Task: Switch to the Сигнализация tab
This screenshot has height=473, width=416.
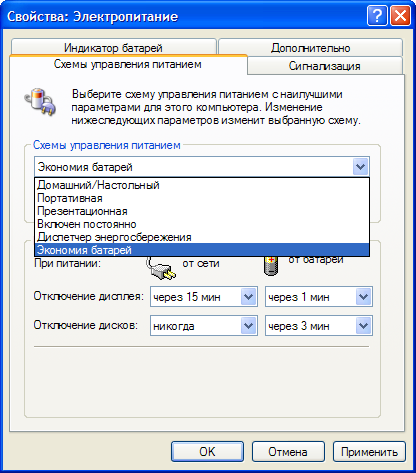Action: pyautogui.click(x=325, y=66)
